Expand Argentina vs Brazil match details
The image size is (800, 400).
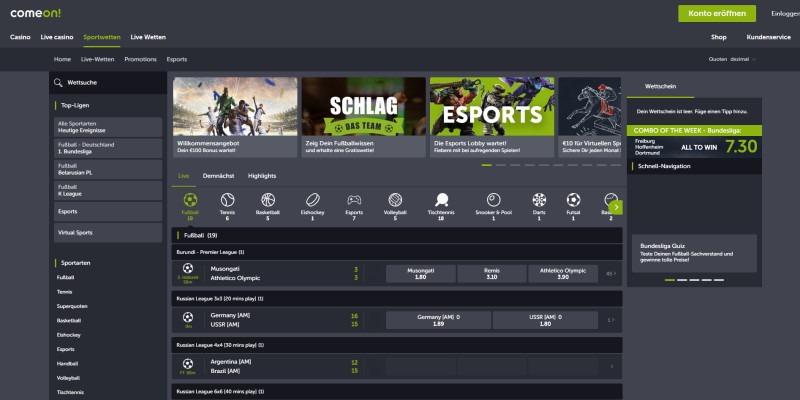[612, 366]
